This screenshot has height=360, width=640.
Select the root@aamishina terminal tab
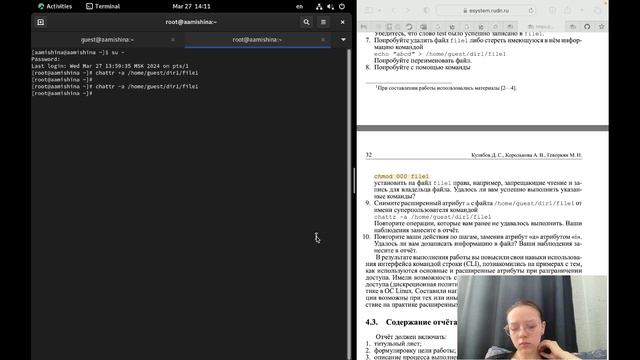tap(257, 40)
